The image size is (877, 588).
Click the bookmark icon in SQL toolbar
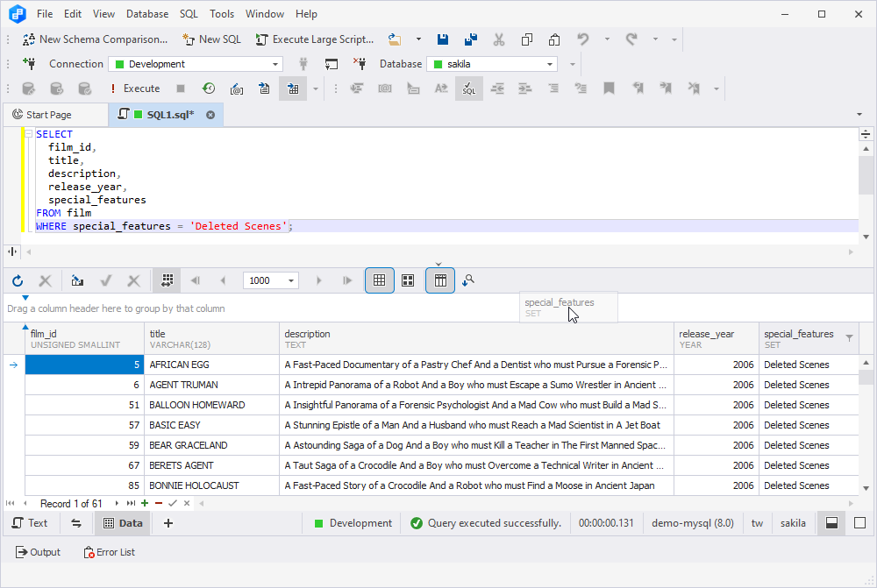(610, 89)
